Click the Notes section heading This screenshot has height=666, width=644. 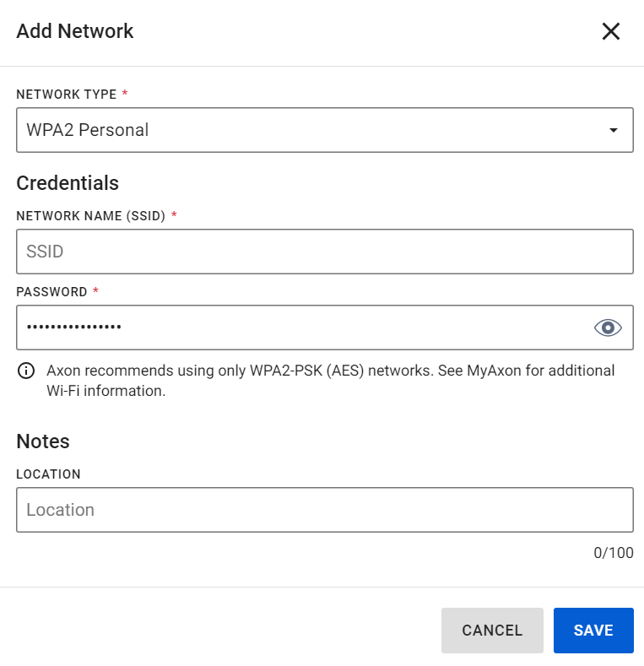coord(43,441)
